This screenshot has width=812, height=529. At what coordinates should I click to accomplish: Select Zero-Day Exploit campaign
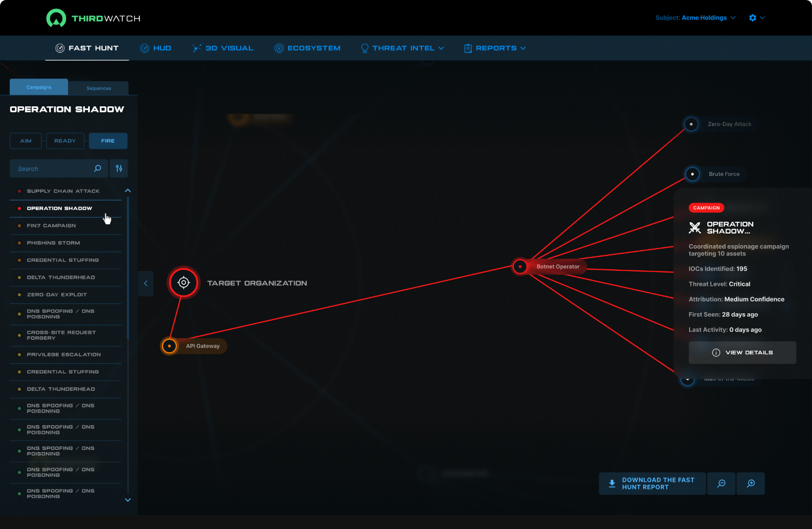(x=65, y=294)
